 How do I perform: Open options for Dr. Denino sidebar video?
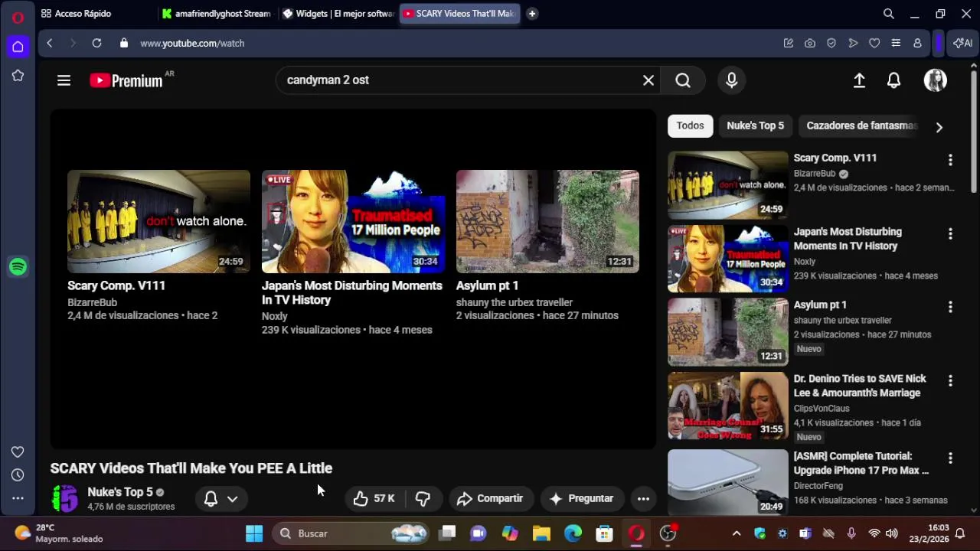coord(950,380)
